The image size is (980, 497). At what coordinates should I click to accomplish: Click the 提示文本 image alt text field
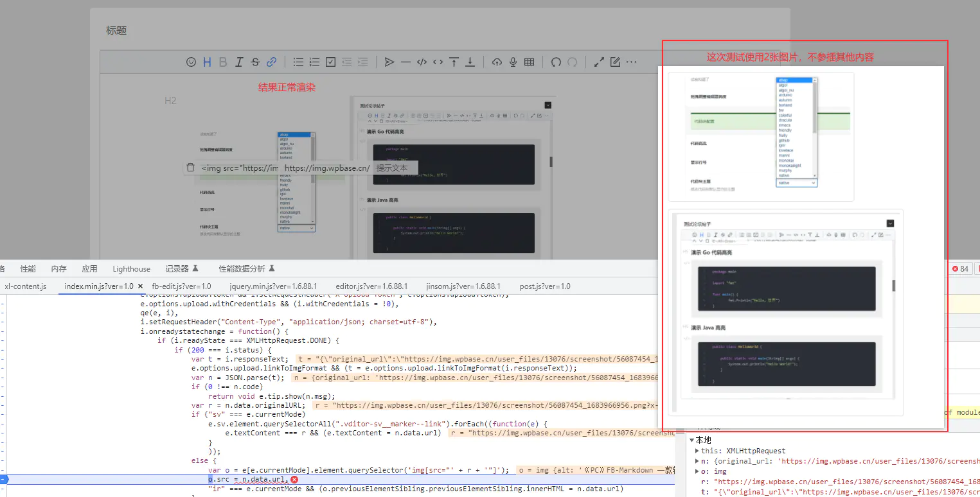[392, 168]
